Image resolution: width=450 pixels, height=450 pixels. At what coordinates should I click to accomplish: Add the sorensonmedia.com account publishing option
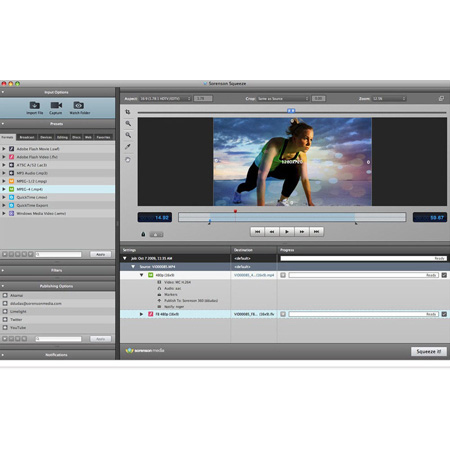[x=5, y=303]
